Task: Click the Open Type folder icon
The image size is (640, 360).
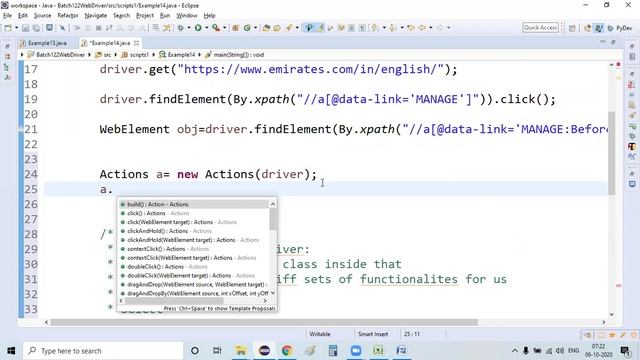Action: [x=266, y=28]
